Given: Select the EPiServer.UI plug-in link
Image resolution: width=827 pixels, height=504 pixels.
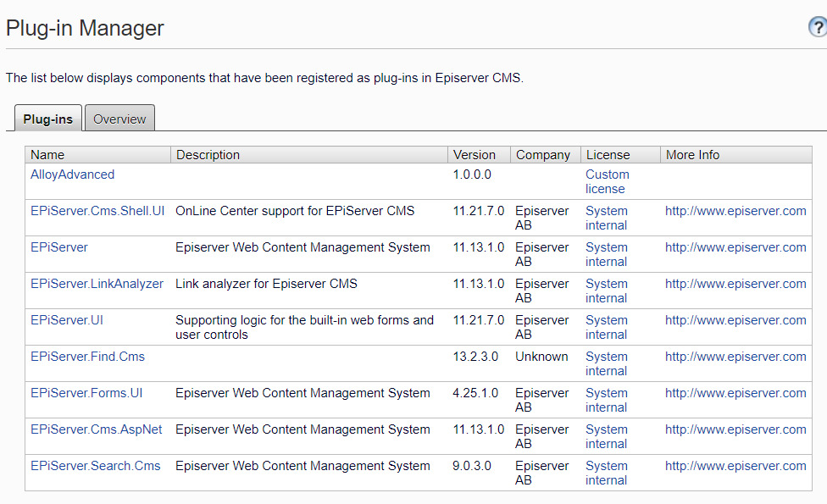Looking at the screenshot, I should (x=67, y=320).
